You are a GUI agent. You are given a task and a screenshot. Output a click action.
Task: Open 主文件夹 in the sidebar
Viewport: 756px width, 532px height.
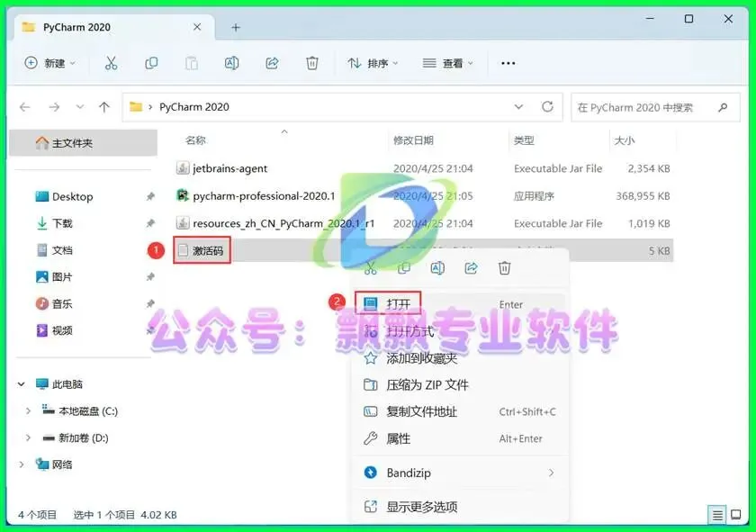(x=83, y=143)
